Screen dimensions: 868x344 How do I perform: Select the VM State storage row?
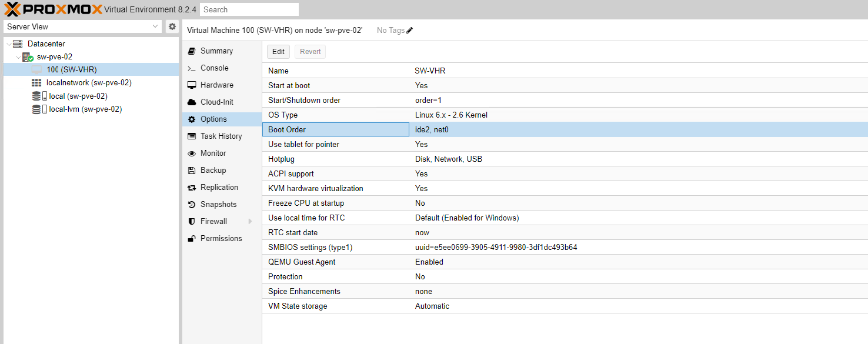click(565, 306)
